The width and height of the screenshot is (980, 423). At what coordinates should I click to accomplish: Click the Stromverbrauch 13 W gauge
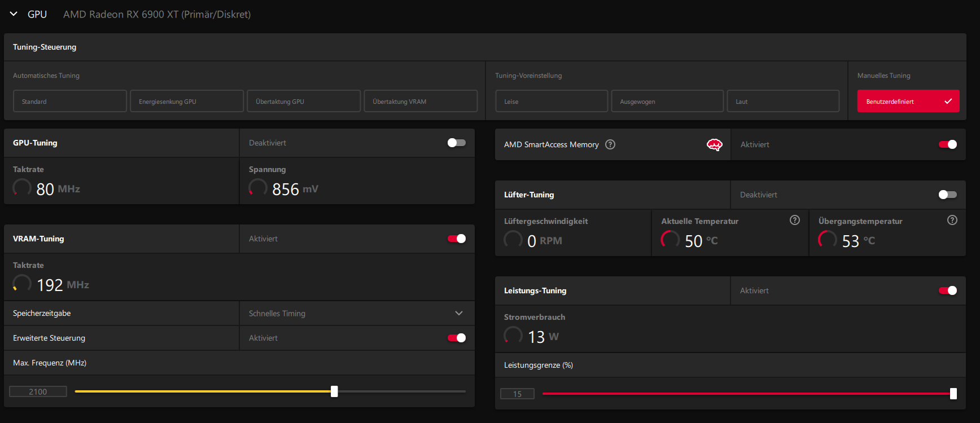[x=513, y=335]
